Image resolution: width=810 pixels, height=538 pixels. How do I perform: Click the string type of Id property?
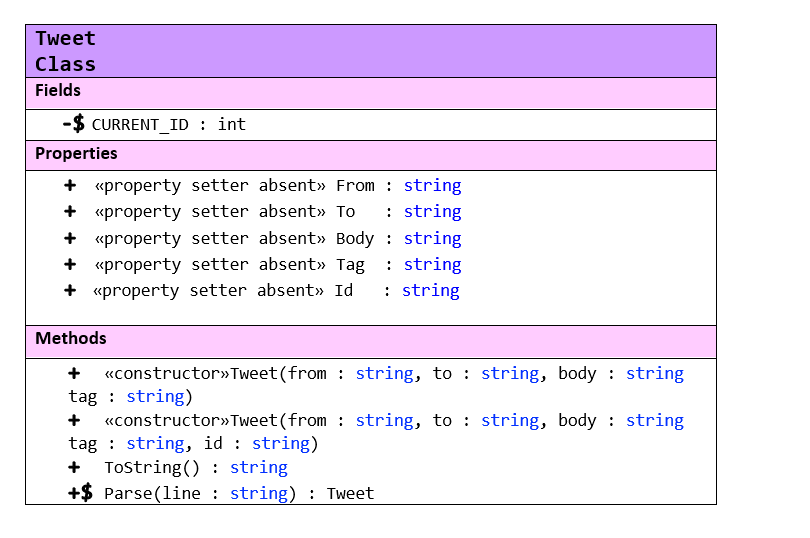pos(430,291)
